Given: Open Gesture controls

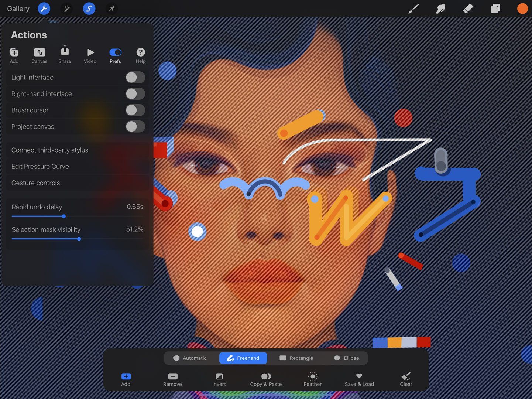Looking at the screenshot, I should coord(35,183).
